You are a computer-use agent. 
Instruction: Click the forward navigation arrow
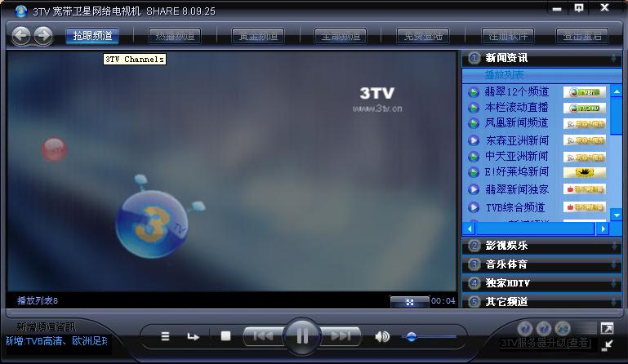(42, 35)
